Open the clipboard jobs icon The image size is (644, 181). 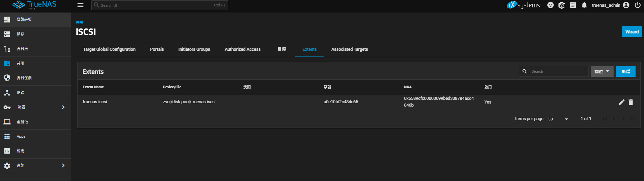pos(573,5)
